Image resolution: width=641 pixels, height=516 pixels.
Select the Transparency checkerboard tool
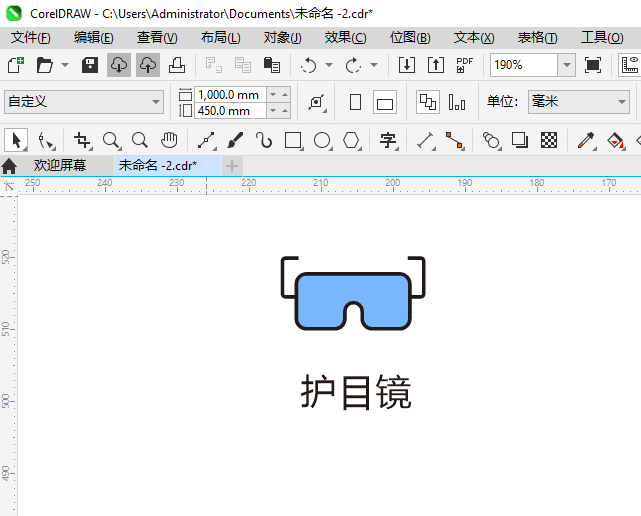coord(549,141)
